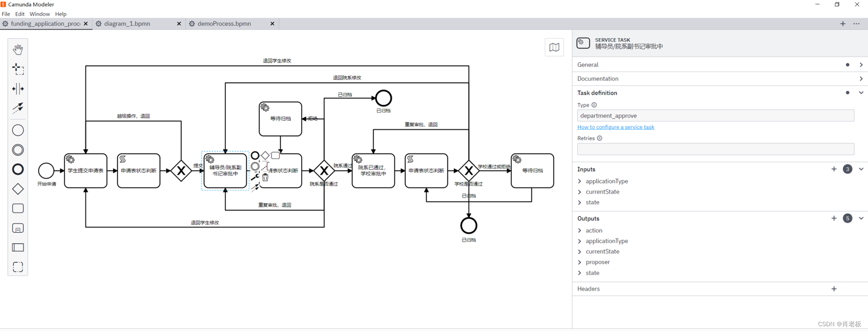Click the Retries input field
This screenshot has height=331, width=868.
[716, 149]
